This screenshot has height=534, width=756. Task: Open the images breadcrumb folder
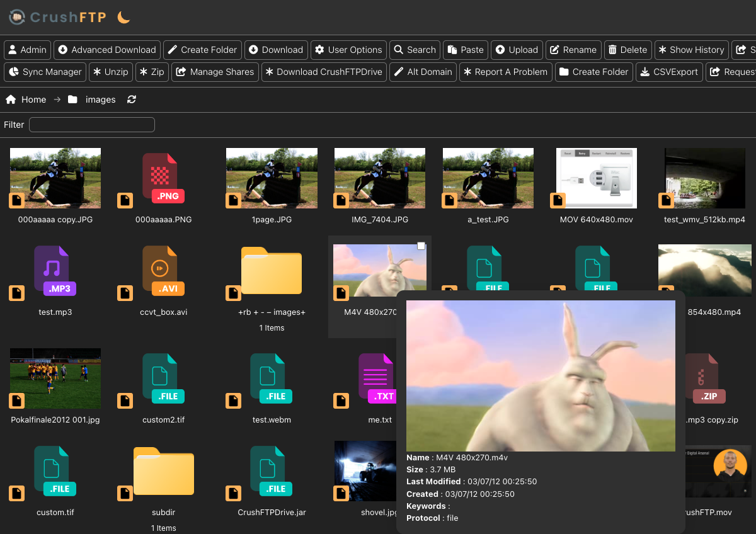pos(92,99)
